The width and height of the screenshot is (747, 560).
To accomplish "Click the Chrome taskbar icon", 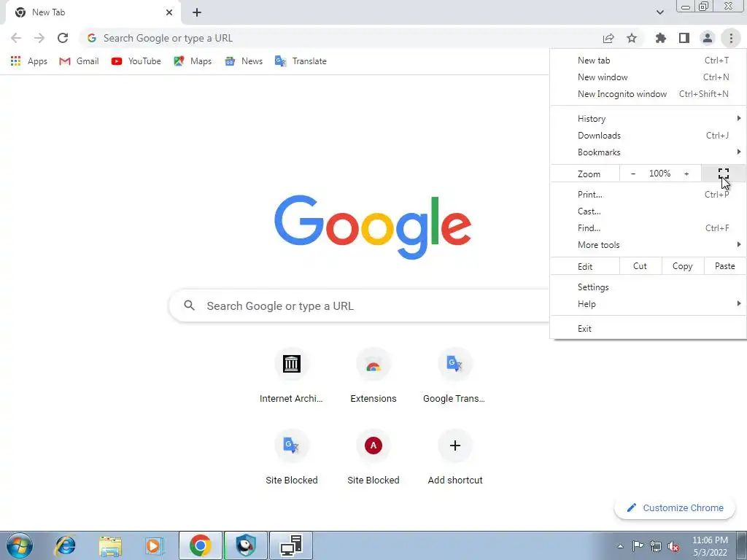I will point(200,545).
